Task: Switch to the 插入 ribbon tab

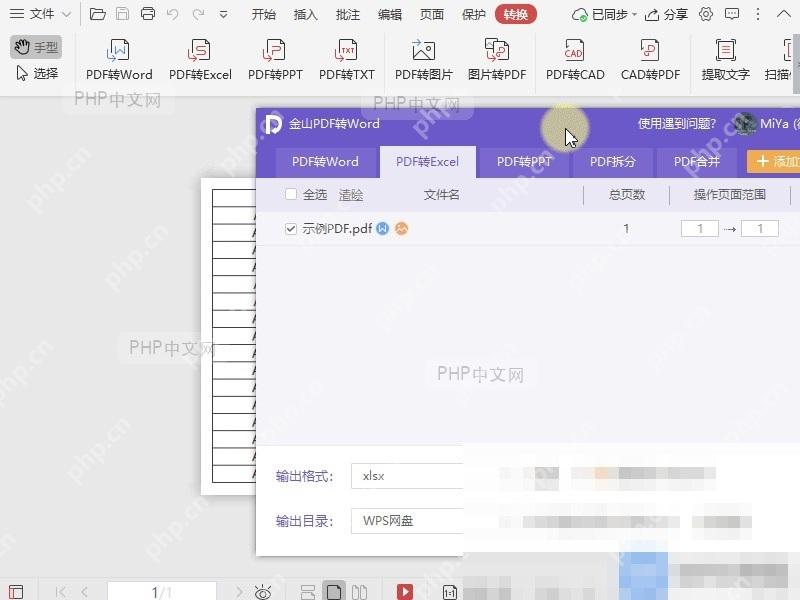Action: click(x=306, y=14)
